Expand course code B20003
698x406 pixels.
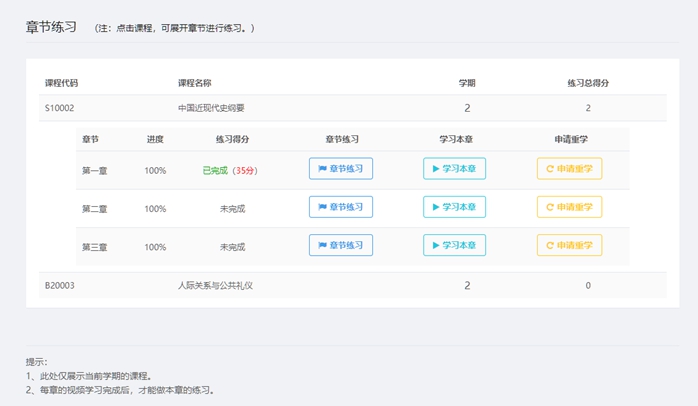60,285
